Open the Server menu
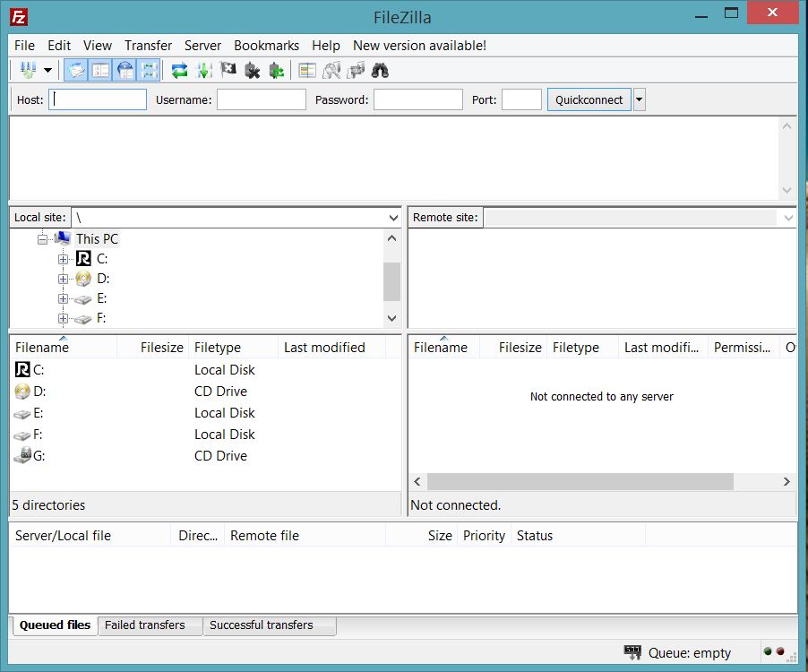The image size is (808, 672). [202, 46]
